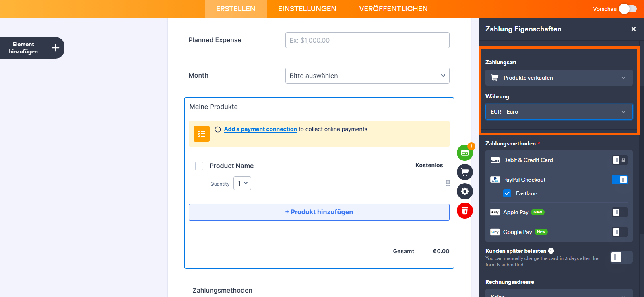Open the Währung dropdown set to EUR

(558, 112)
